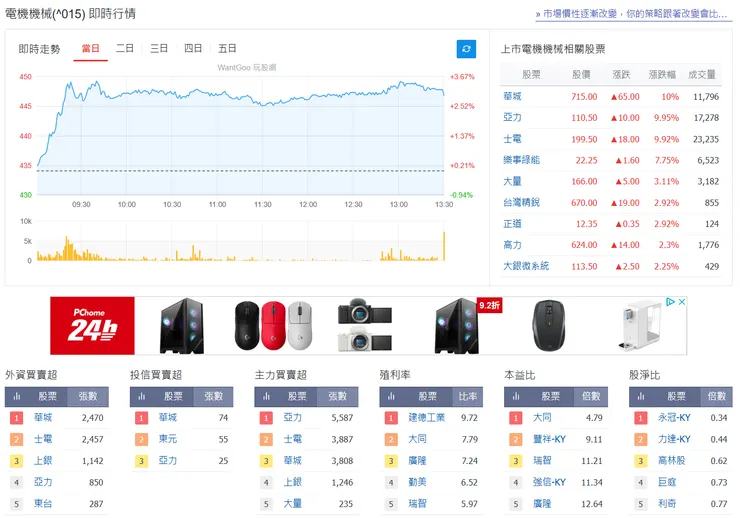Viewport: 740px width, 518px height.
Task: Open 大量 in related stocks list
Action: (x=513, y=181)
